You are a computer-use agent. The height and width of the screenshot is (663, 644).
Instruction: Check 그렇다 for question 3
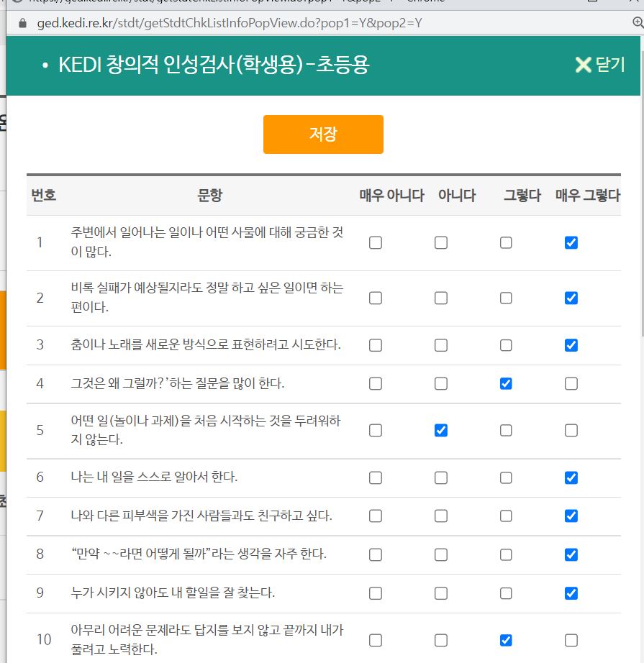506,345
